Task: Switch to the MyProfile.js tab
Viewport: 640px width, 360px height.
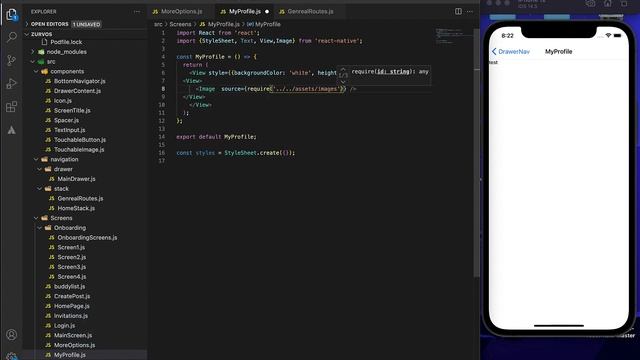Action: pos(244,11)
